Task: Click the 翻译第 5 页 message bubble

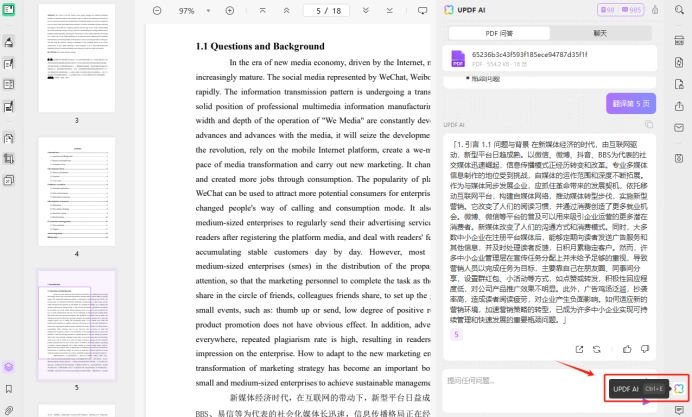Action: 631,104
